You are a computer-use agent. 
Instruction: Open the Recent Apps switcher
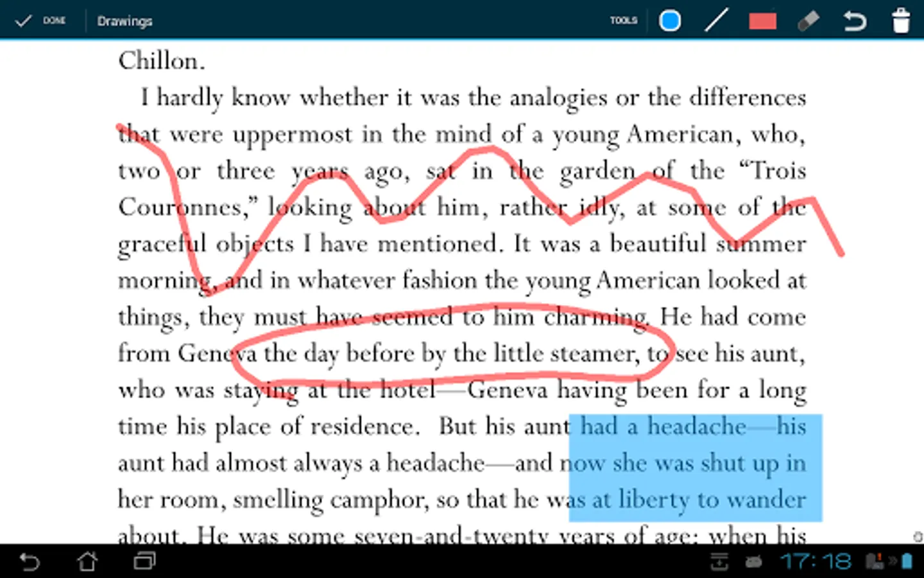click(x=144, y=561)
